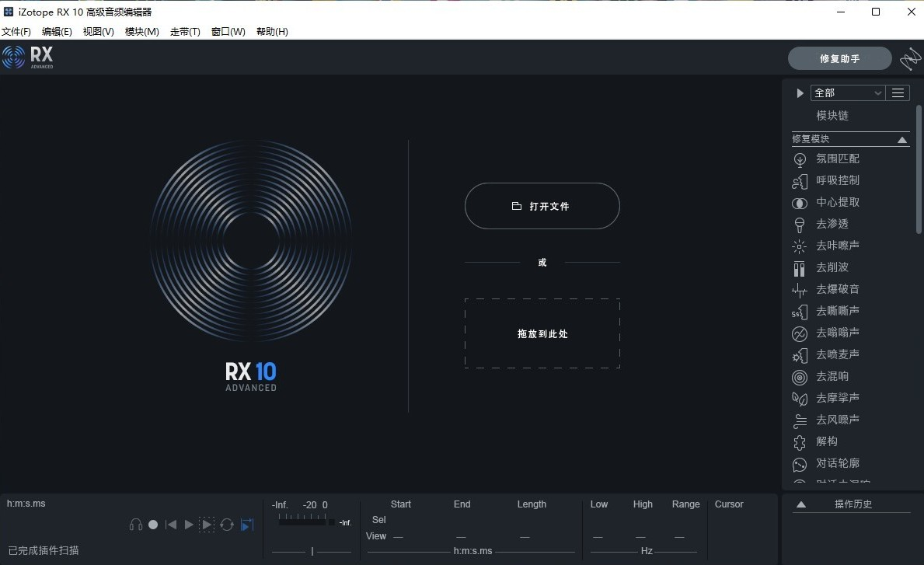This screenshot has height=565, width=924.
Task: Click the 打开文件 button
Action: 542,206
